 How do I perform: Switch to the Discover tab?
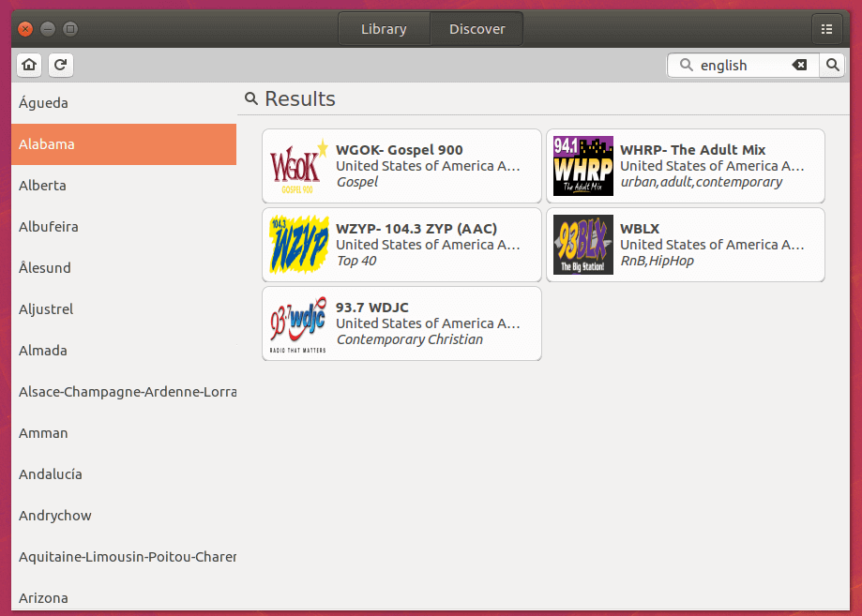[476, 29]
